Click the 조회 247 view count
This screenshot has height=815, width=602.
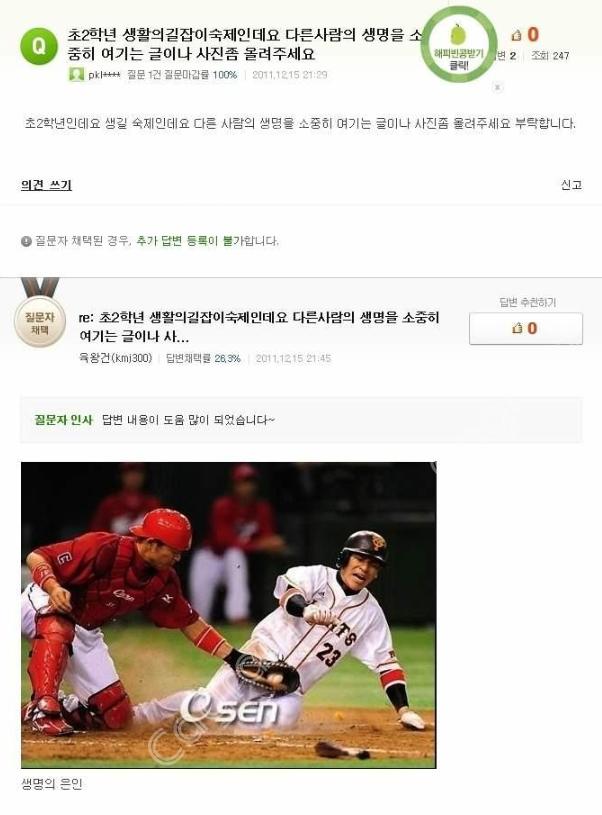tap(550, 56)
